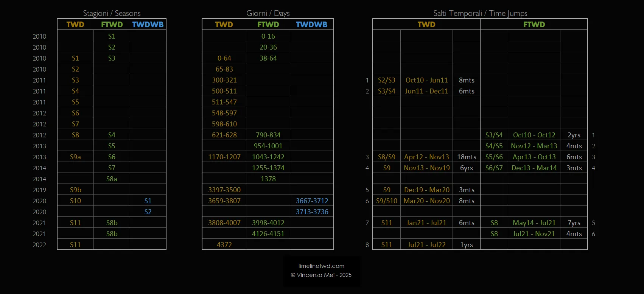Click the Nov13 - Nov19 time jump cell
The height and width of the screenshot is (294, 644).
[x=426, y=168]
